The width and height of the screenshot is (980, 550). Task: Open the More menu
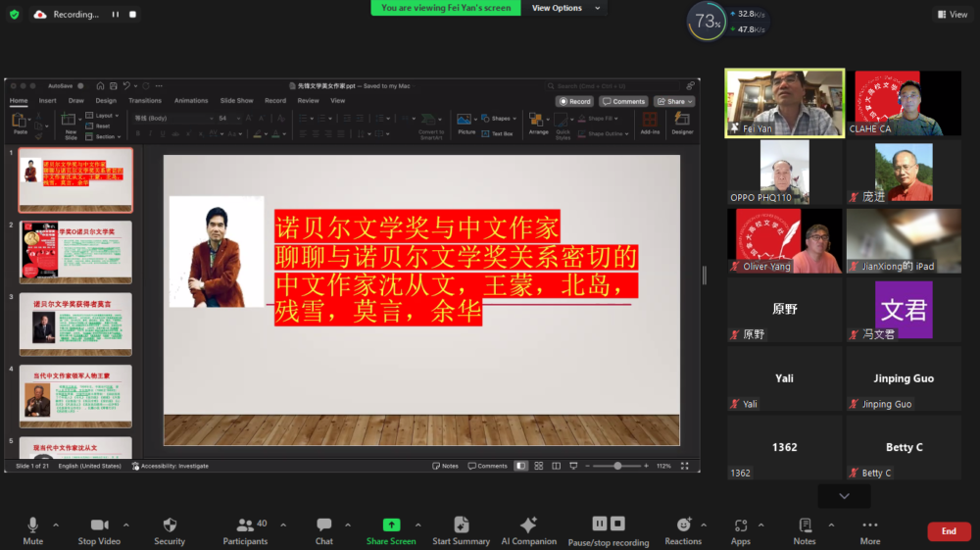click(870, 525)
